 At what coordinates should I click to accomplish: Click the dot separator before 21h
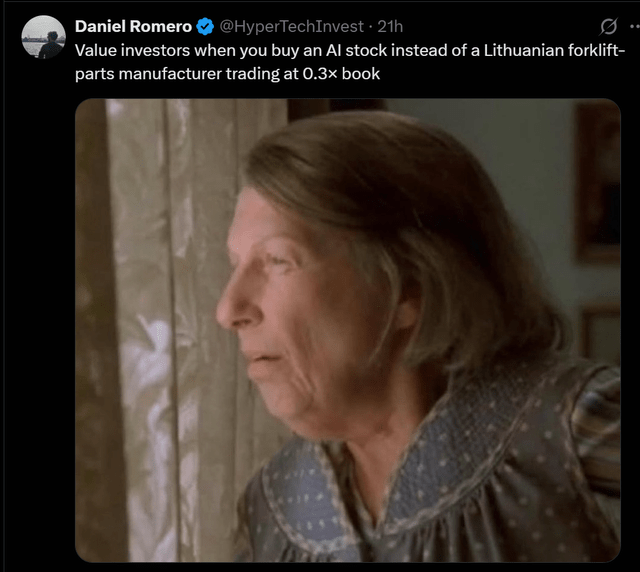[370, 27]
